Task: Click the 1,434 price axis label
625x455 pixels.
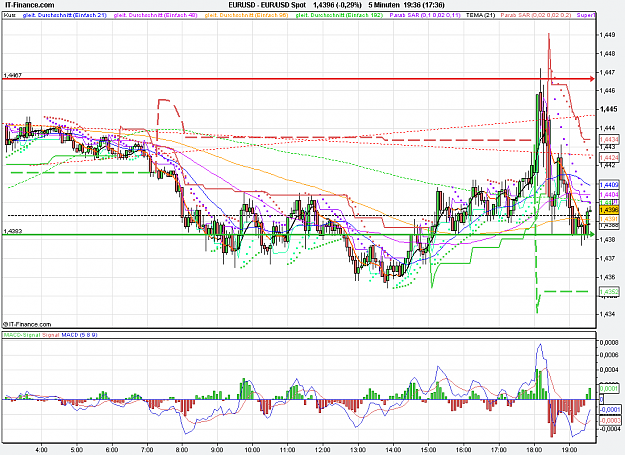Action: tap(607, 314)
